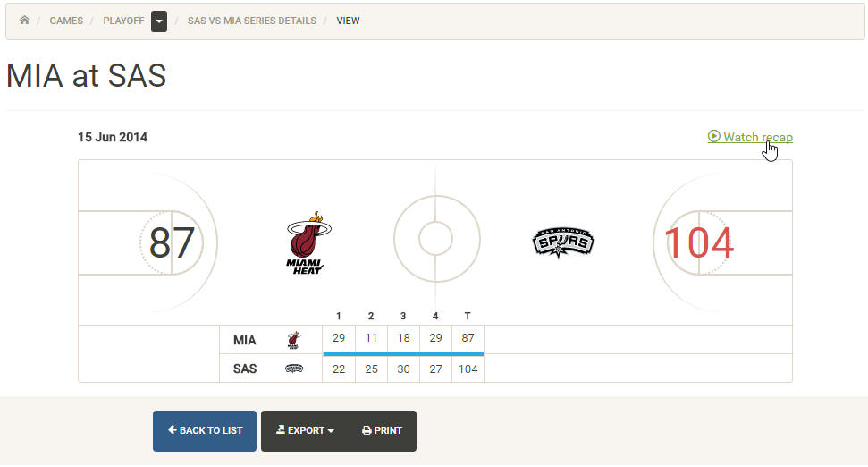Image resolution: width=868 pixels, height=467 pixels.
Task: Click the large Miami Heat logo
Action: [305, 242]
